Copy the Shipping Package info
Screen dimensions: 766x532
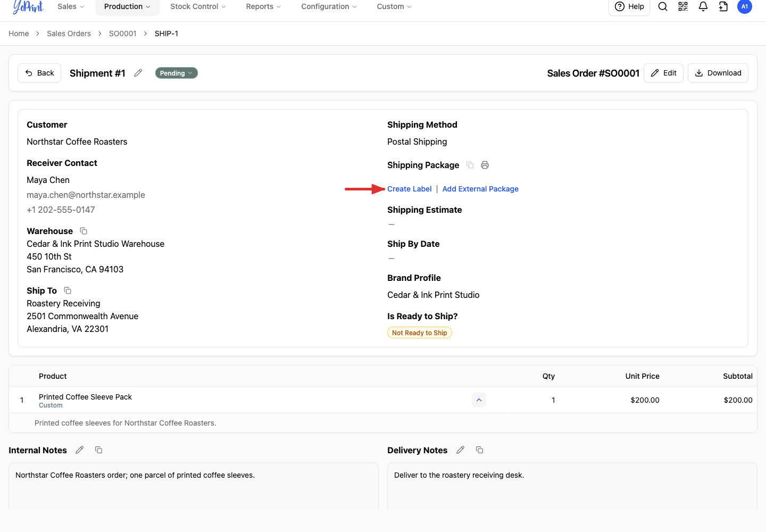pyautogui.click(x=470, y=165)
